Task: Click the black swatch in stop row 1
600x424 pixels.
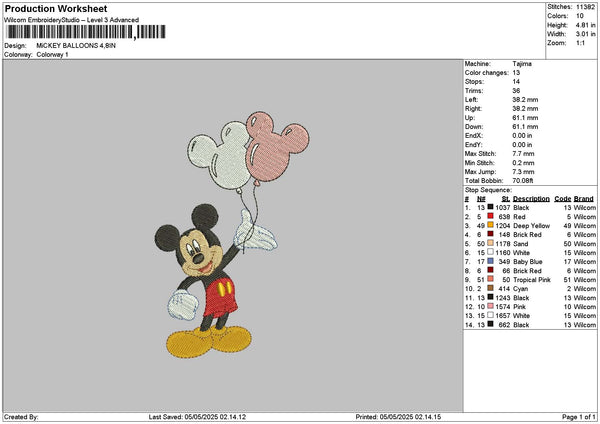Action: 490,207
